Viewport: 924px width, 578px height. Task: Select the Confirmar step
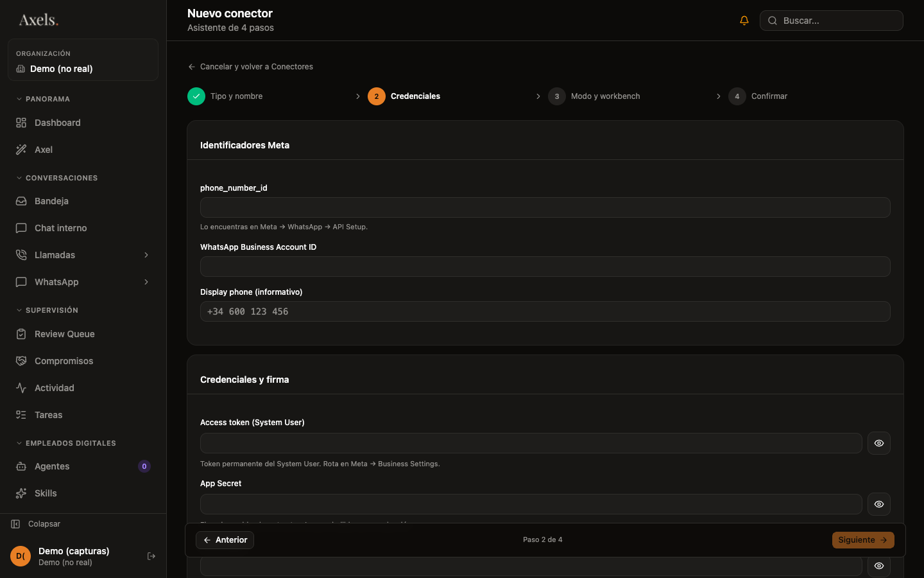(x=758, y=96)
